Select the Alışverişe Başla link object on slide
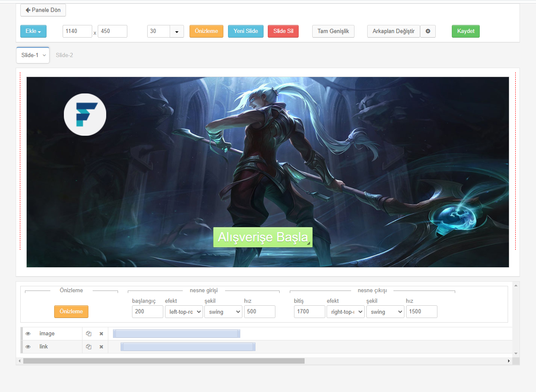Image resolution: width=536 pixels, height=392 pixels. coord(263,237)
